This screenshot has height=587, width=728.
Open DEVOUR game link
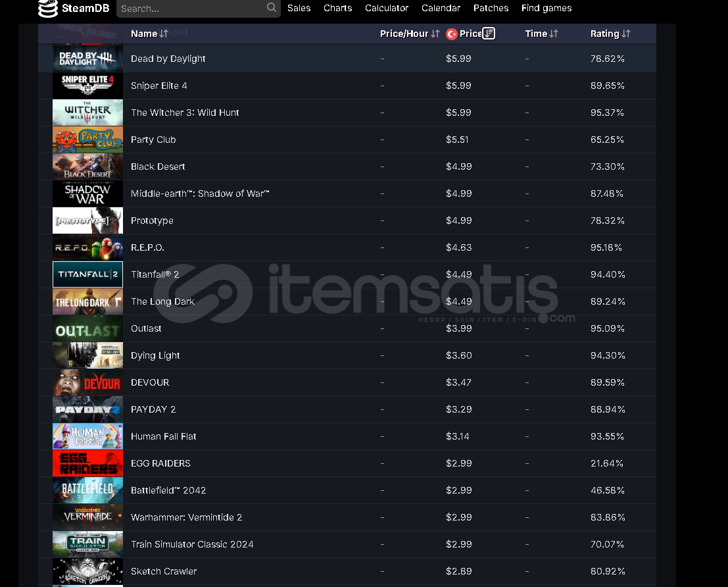tap(150, 382)
